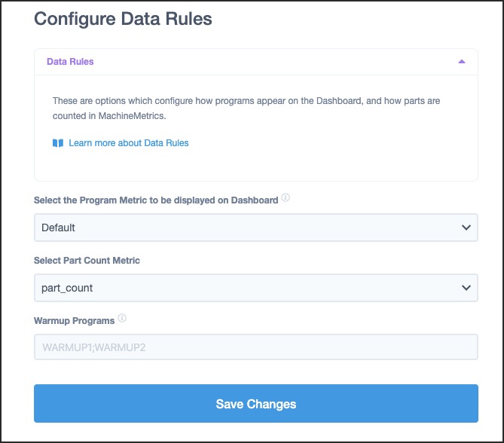Click the book icon beside Learn more
The image size is (504, 443).
click(x=58, y=142)
